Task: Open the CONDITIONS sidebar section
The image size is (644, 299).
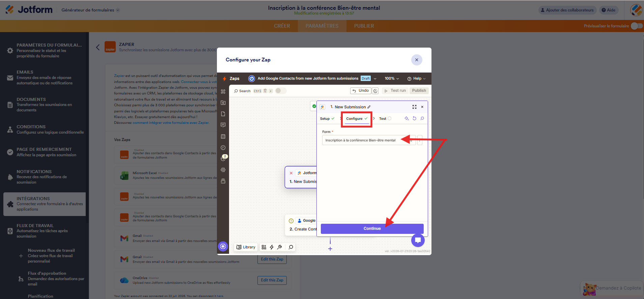Action: pos(45,129)
